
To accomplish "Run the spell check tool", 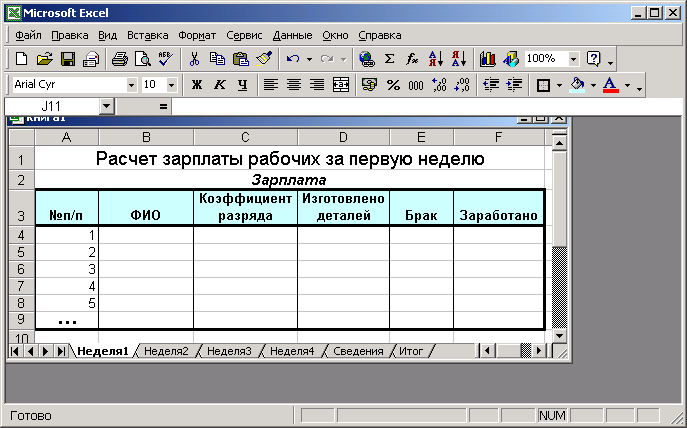I will (166, 59).
